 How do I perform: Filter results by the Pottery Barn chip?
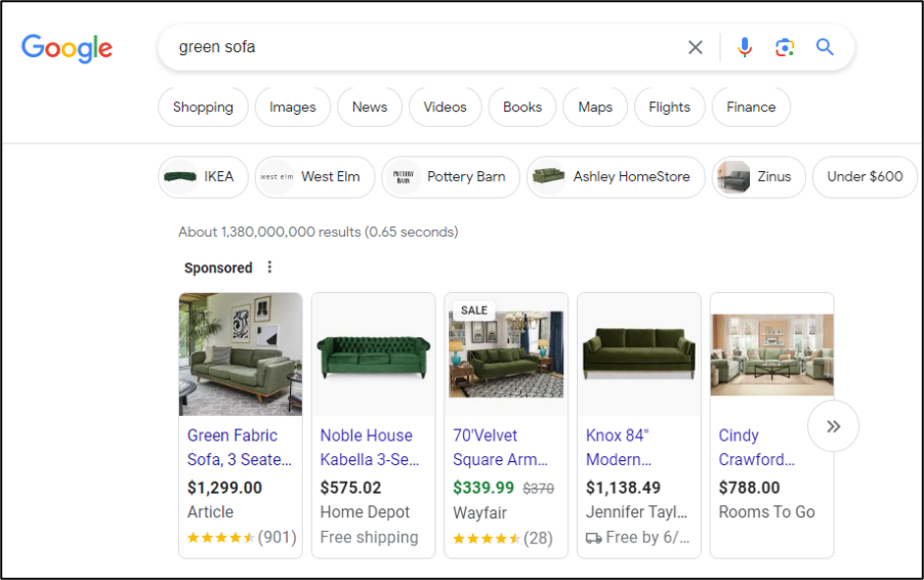[451, 177]
